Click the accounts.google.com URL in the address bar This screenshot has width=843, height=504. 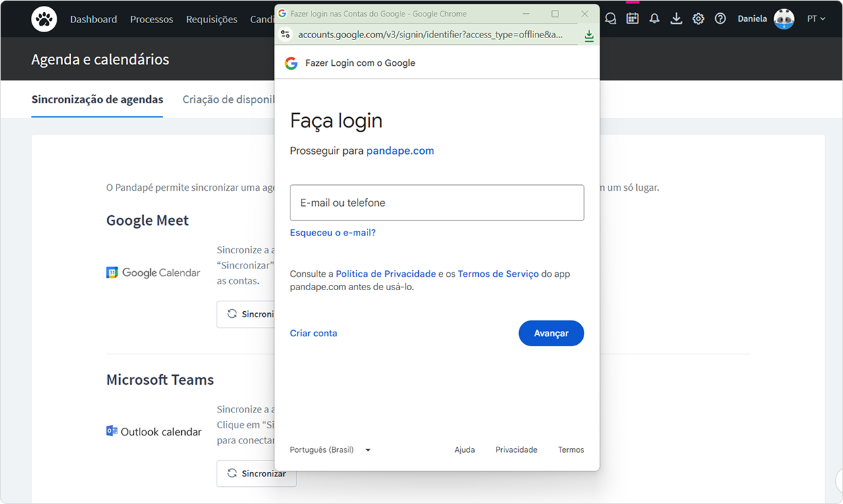click(431, 34)
